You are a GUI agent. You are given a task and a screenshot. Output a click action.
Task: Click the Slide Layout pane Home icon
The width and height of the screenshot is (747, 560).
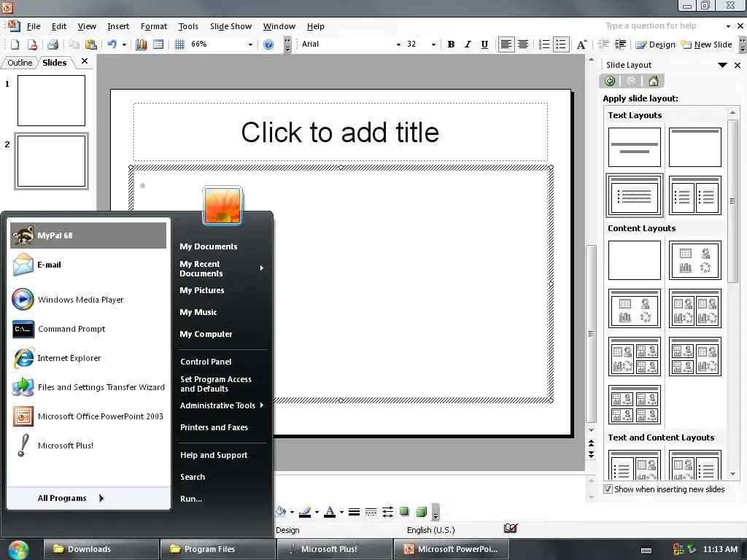pos(654,81)
